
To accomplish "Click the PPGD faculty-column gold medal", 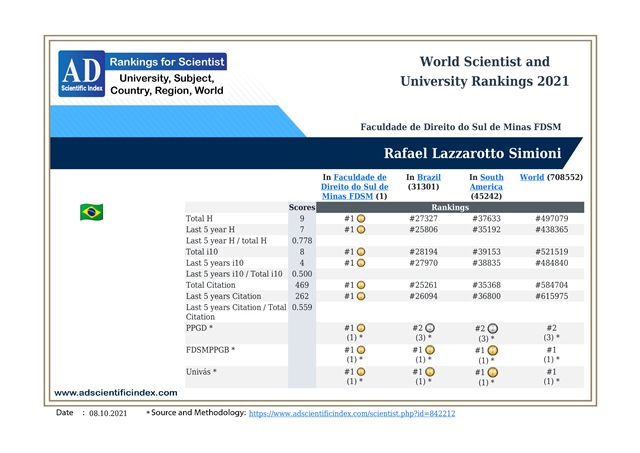I will tap(361, 328).
